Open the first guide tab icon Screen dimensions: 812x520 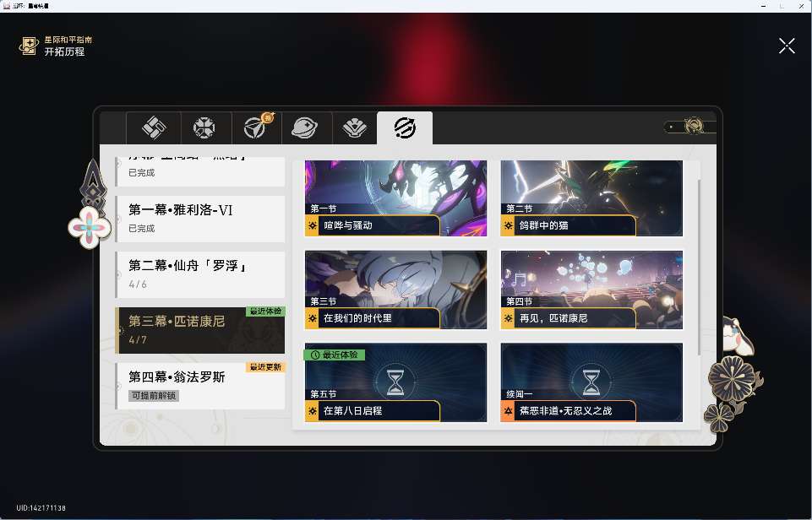point(153,127)
